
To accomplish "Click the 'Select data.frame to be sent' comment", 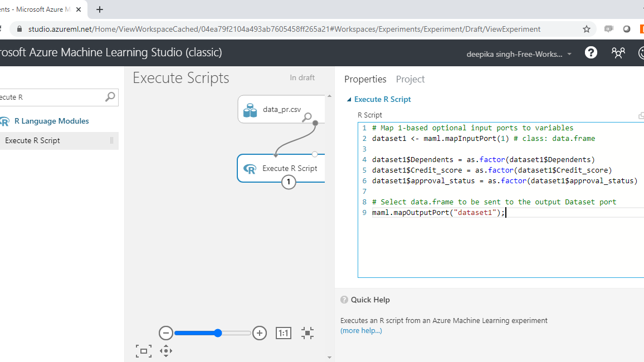I will [494, 202].
